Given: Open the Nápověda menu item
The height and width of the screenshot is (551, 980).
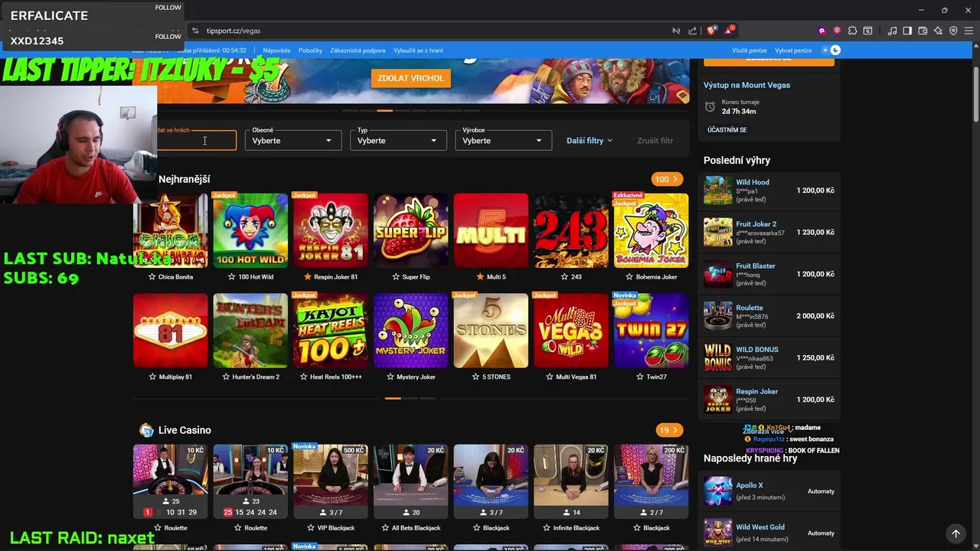Looking at the screenshot, I should click(x=276, y=51).
